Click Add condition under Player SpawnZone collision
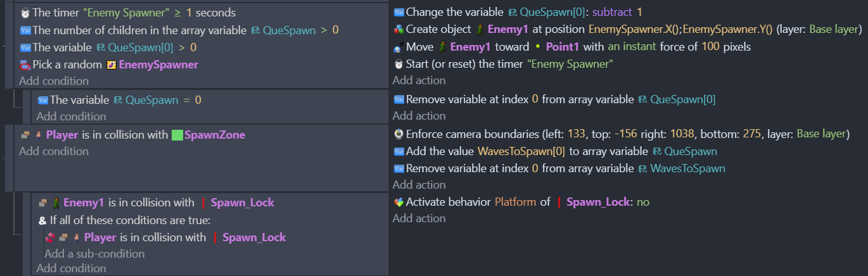The width and height of the screenshot is (868, 276). (54, 151)
